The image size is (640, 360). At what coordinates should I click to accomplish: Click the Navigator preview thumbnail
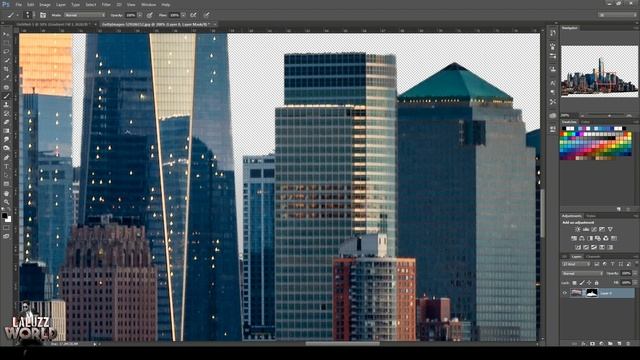599,71
